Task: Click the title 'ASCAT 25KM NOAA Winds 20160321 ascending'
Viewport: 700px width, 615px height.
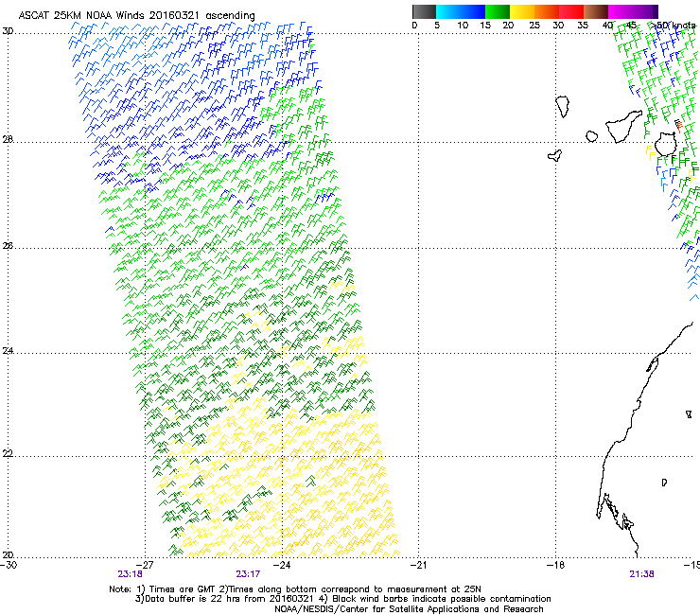Action: click(136, 15)
